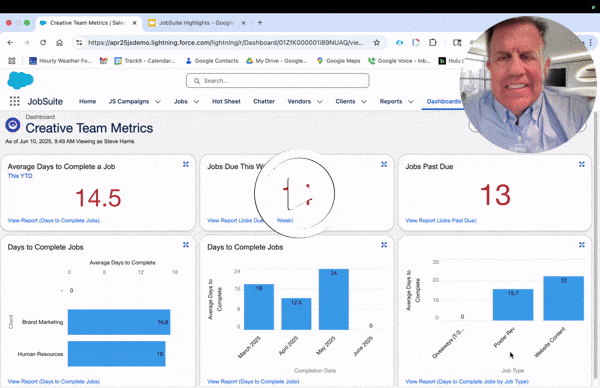Click the This YTD filter text
The height and width of the screenshot is (388, 600).
[x=20, y=176]
